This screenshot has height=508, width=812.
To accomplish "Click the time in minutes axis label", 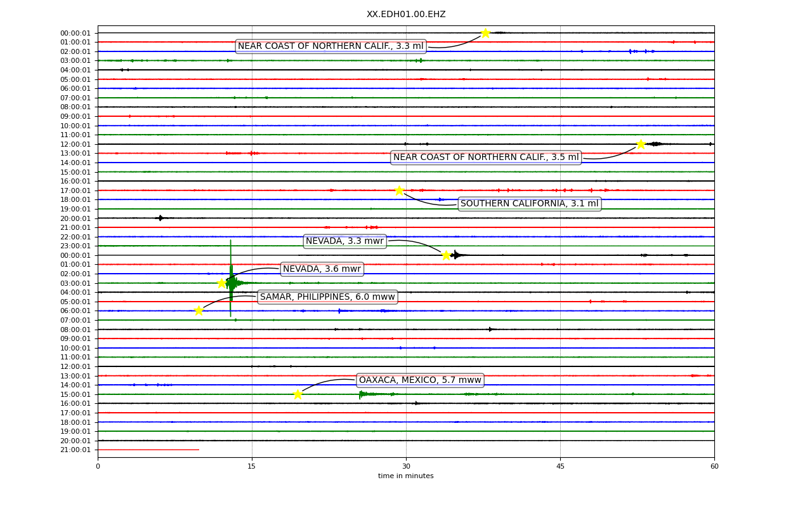I will point(406,476).
